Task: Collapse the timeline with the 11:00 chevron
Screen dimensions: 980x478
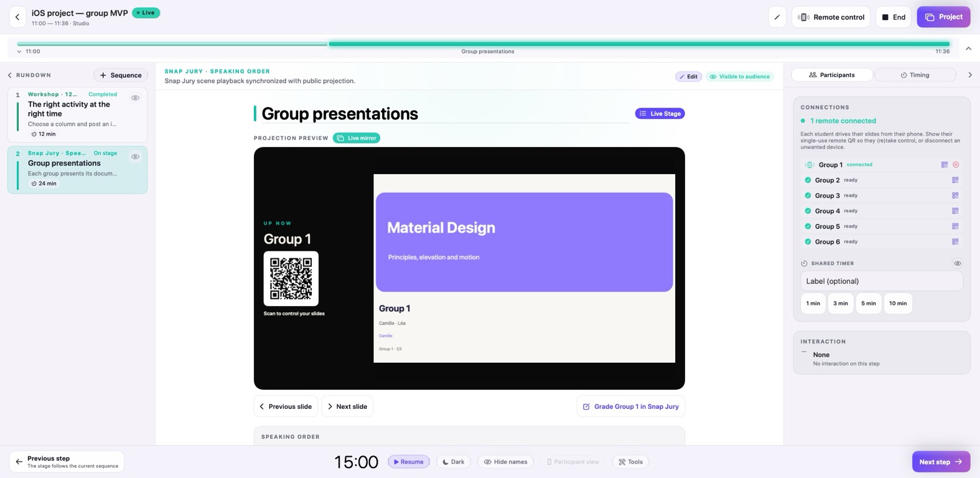Action: pyautogui.click(x=19, y=52)
